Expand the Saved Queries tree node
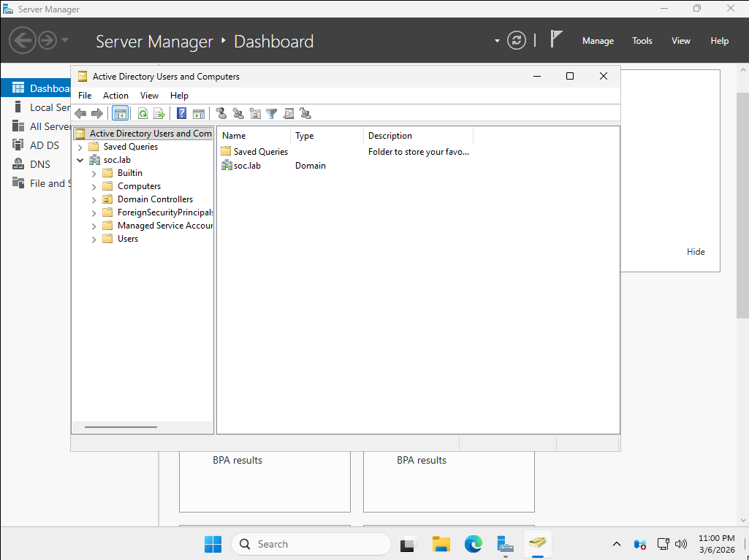This screenshot has height=560, width=749. pyautogui.click(x=80, y=147)
